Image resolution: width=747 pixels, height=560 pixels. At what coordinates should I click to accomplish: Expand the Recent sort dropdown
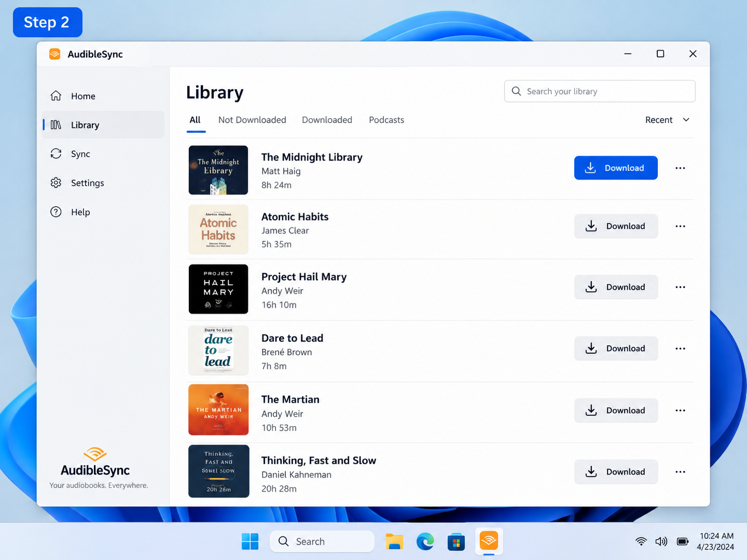click(668, 120)
